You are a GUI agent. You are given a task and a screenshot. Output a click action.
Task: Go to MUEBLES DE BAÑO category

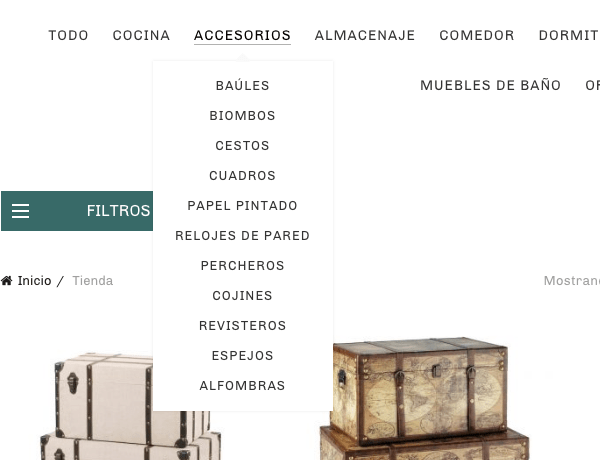click(x=491, y=85)
